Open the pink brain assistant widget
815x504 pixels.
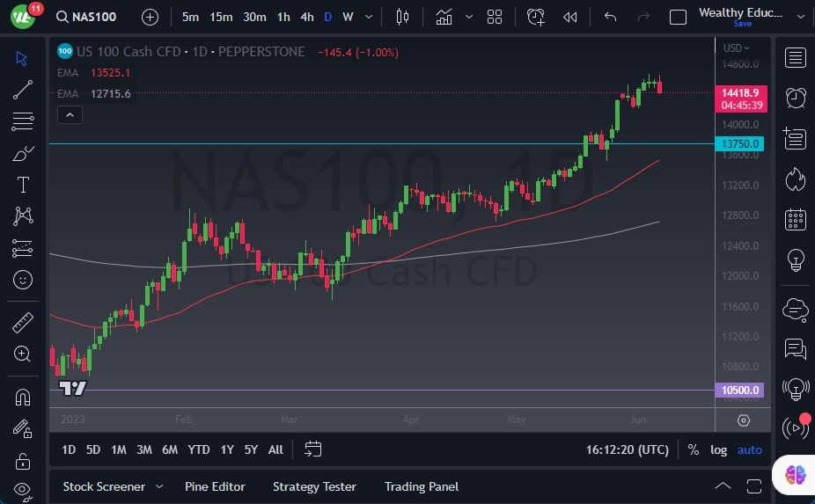pyautogui.click(x=796, y=474)
